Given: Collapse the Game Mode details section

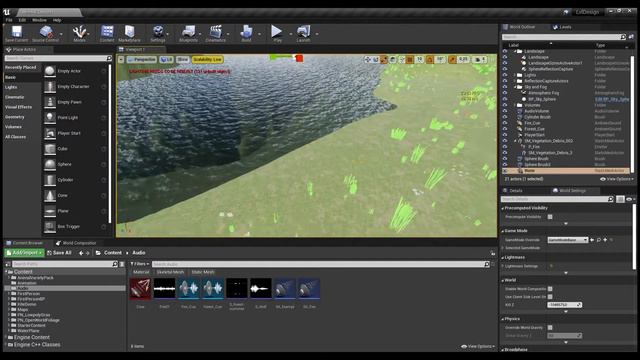Looking at the screenshot, I should [503, 231].
